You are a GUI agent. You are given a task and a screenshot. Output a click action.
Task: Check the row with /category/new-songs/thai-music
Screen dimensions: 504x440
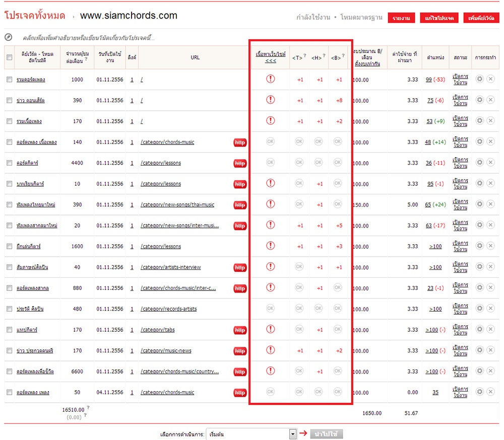9,204
